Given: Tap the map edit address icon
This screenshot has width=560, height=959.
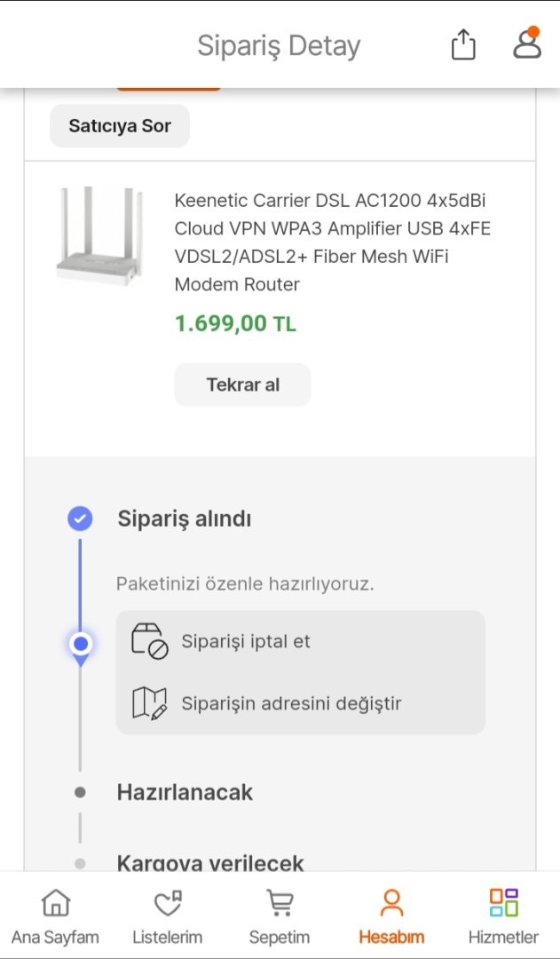Looking at the screenshot, I should tap(149, 703).
